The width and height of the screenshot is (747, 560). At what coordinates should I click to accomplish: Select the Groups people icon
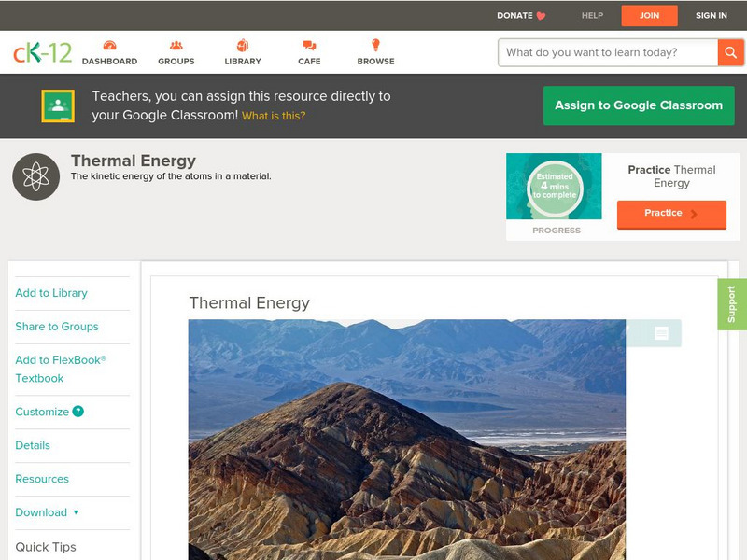tap(176, 44)
